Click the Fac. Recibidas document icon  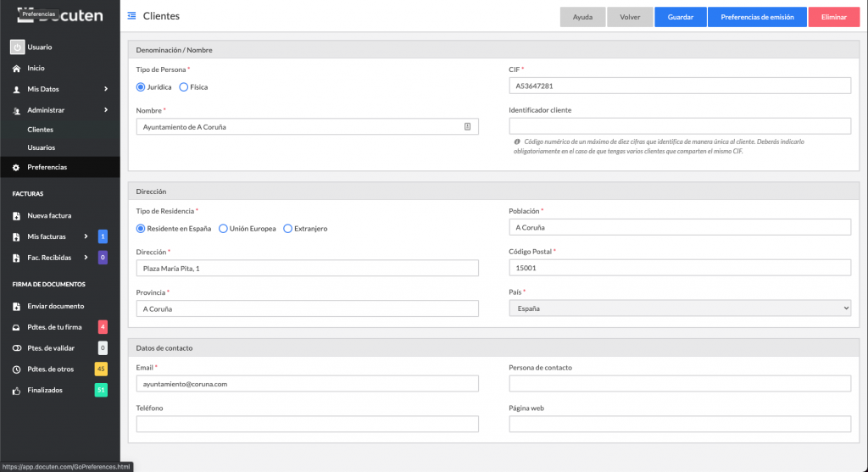[x=17, y=258]
